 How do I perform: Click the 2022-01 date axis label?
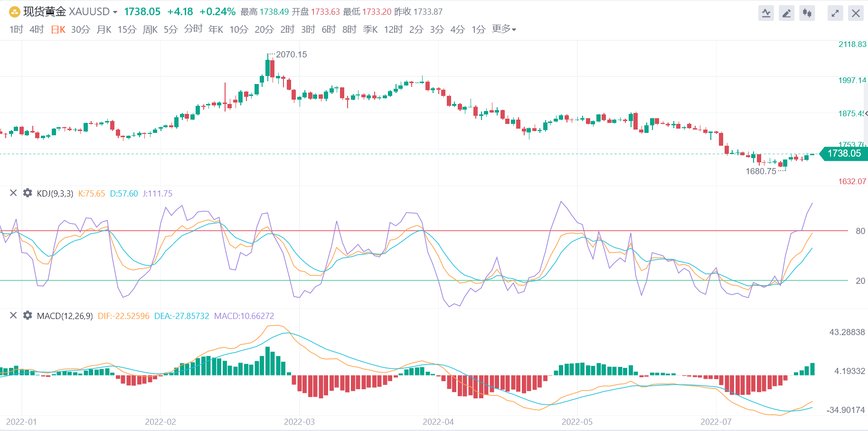point(21,422)
